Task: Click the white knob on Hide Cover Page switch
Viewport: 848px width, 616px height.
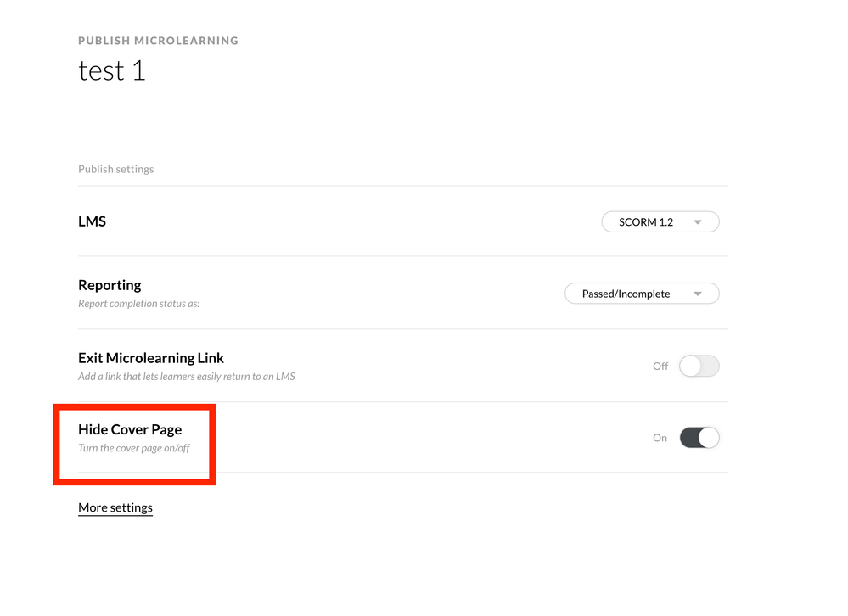Action: pos(708,438)
